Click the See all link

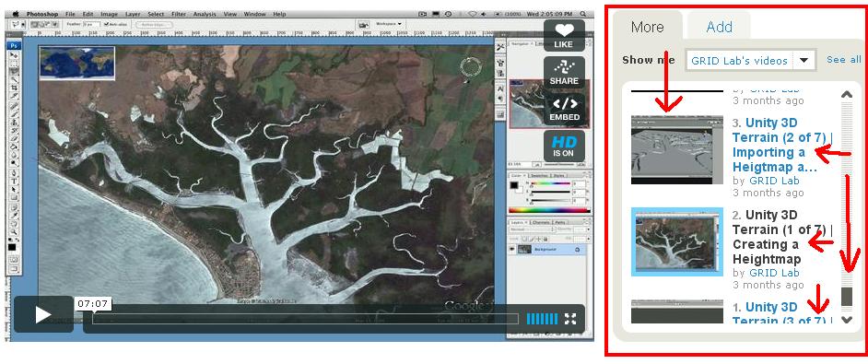(844, 59)
